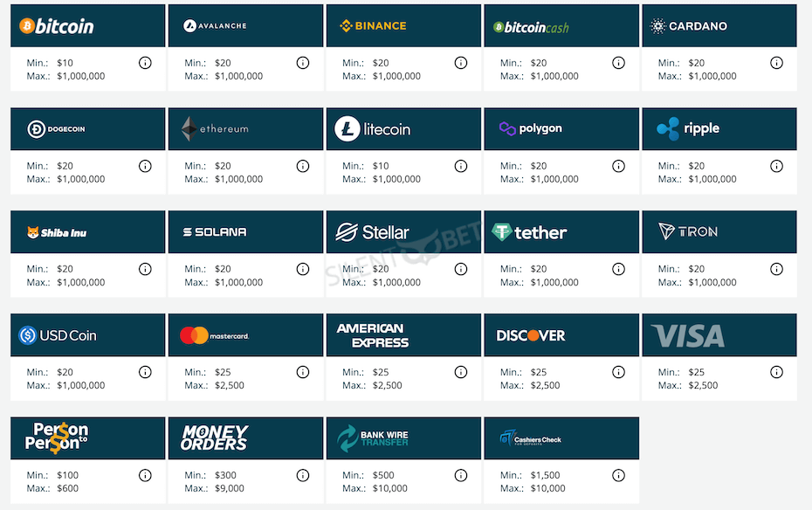
Task: Open info icon for Cardano
Action: click(x=776, y=63)
